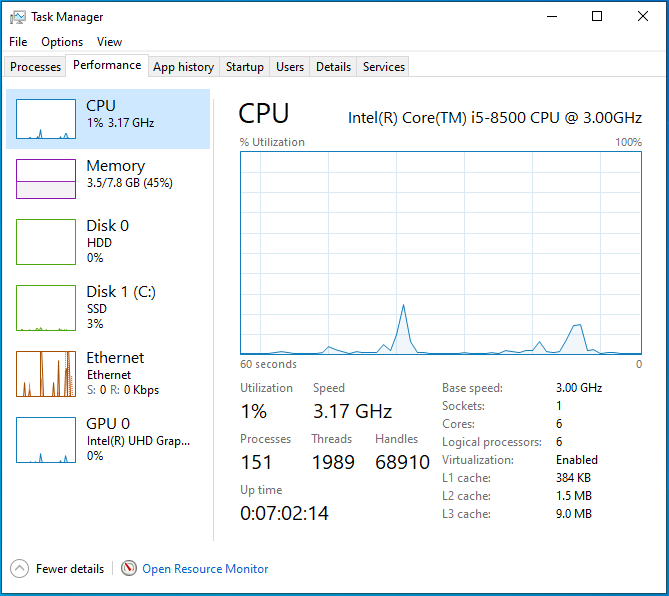The image size is (669, 596).
Task: Switch to the App history tab
Action: coord(183,67)
